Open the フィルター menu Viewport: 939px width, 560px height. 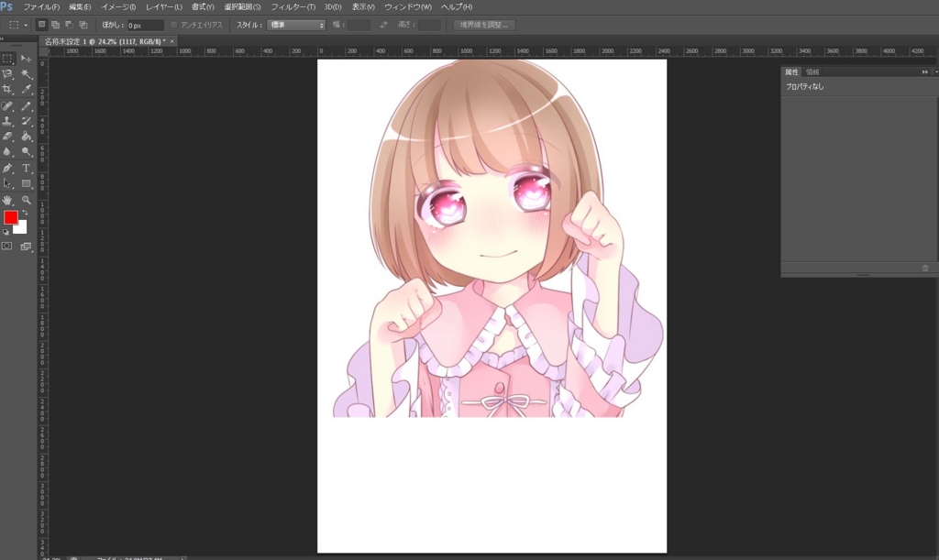click(293, 6)
